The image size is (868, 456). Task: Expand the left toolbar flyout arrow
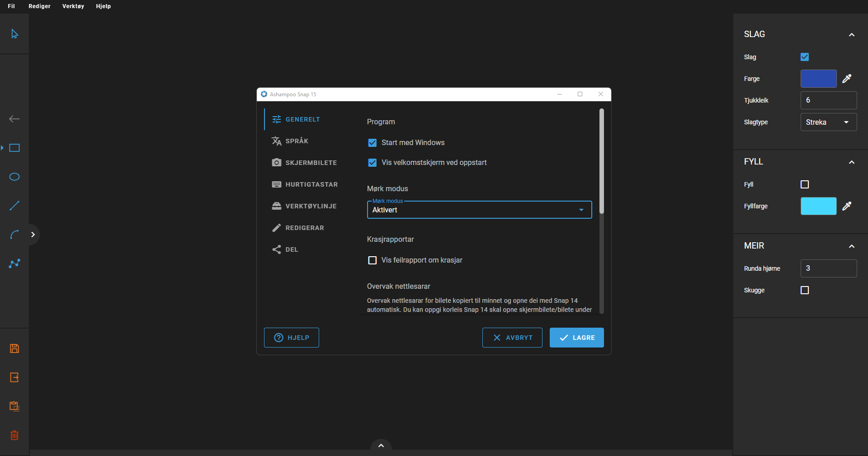pyautogui.click(x=33, y=235)
